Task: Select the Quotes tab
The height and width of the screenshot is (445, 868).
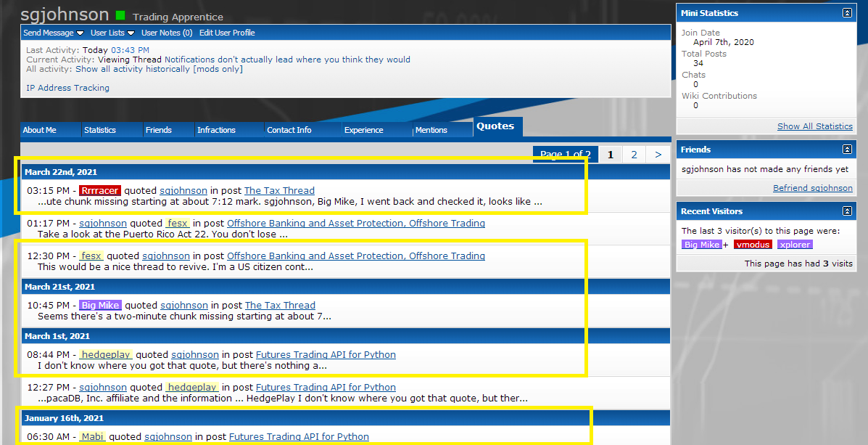Action: pos(497,126)
